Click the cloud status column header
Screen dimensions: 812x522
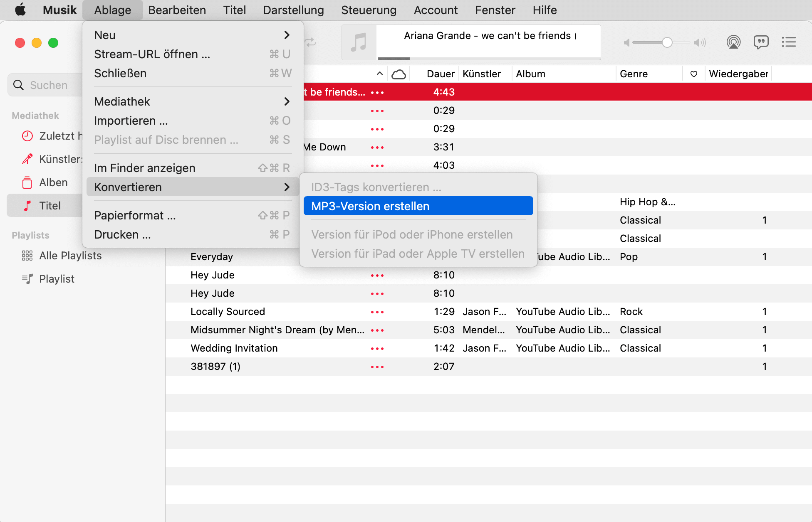pos(399,74)
